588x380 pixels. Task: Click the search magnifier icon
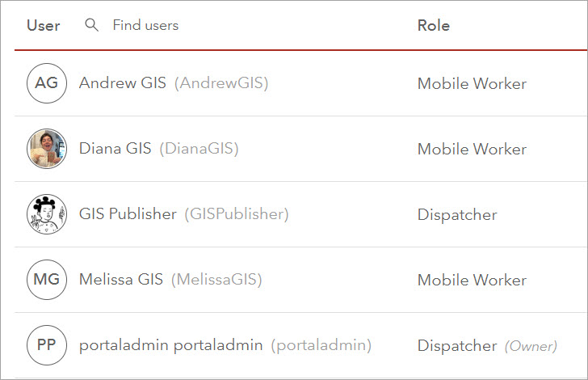[92, 25]
